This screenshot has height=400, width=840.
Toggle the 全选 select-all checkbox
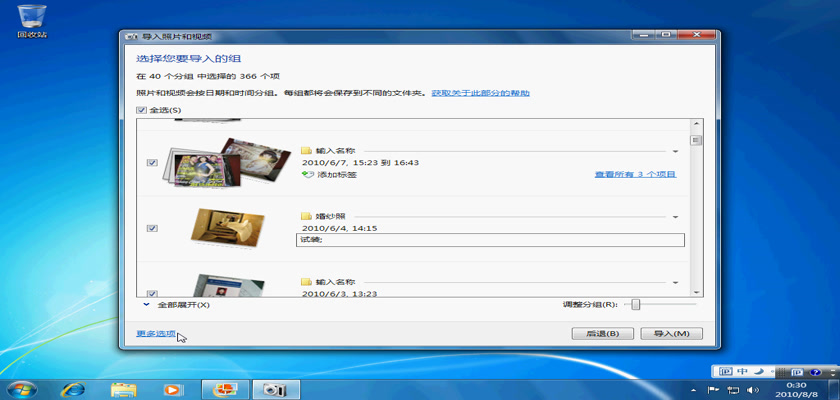[x=141, y=110]
